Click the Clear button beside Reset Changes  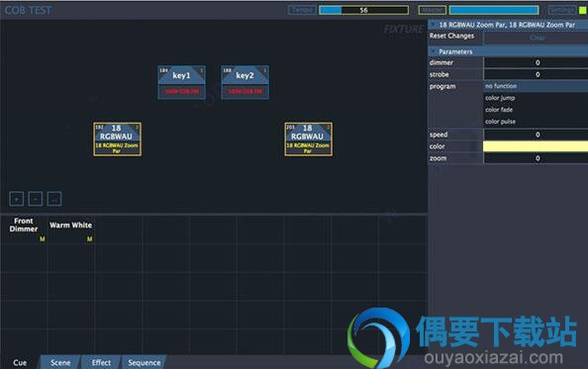pyautogui.click(x=537, y=38)
